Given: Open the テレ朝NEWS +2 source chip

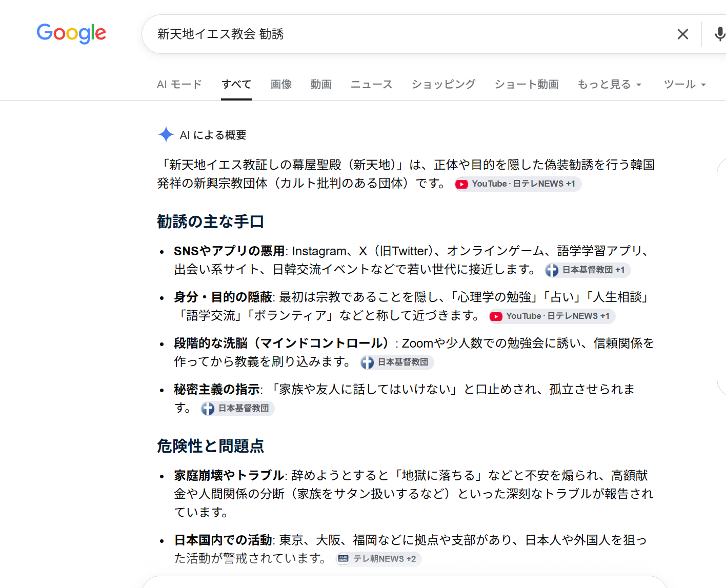Looking at the screenshot, I should (x=378, y=559).
